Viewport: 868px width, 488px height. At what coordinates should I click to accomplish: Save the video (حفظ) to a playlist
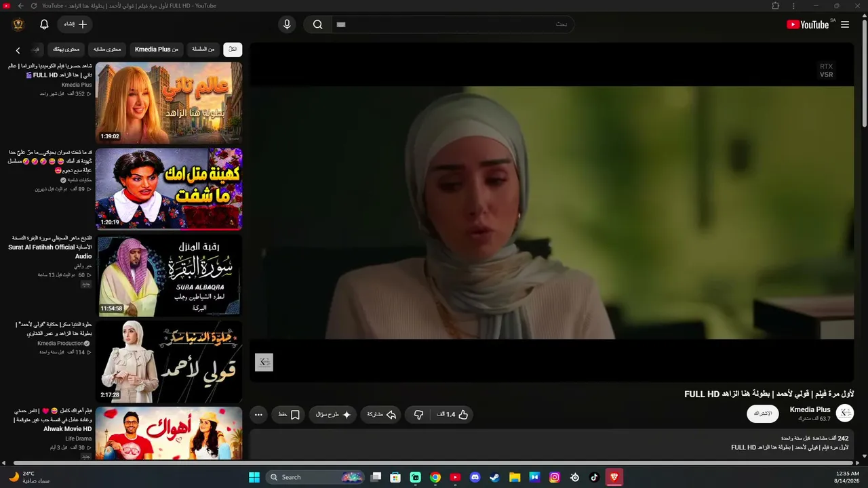pyautogui.click(x=289, y=414)
